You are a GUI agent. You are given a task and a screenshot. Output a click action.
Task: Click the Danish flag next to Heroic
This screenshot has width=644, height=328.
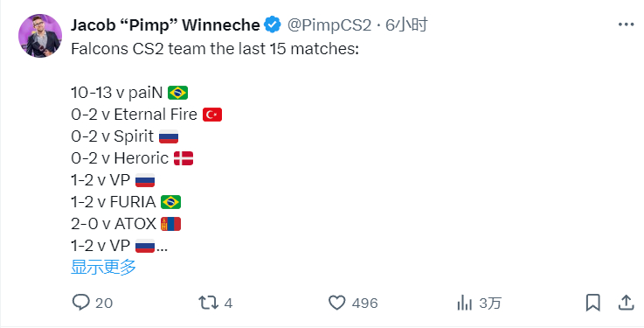(184, 158)
